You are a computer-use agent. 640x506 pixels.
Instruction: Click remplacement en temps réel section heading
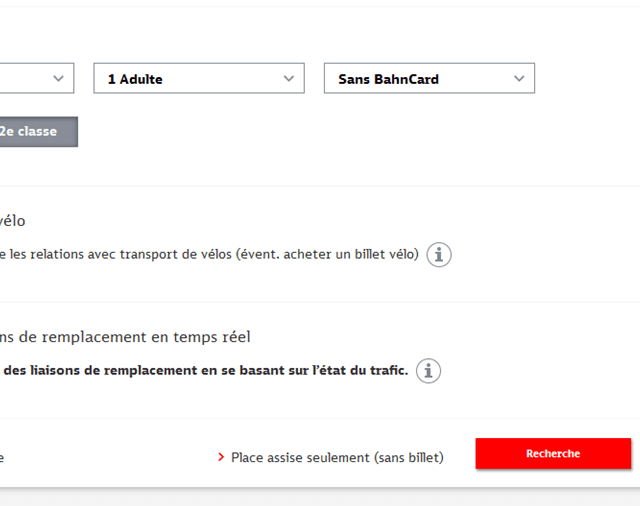(125, 337)
